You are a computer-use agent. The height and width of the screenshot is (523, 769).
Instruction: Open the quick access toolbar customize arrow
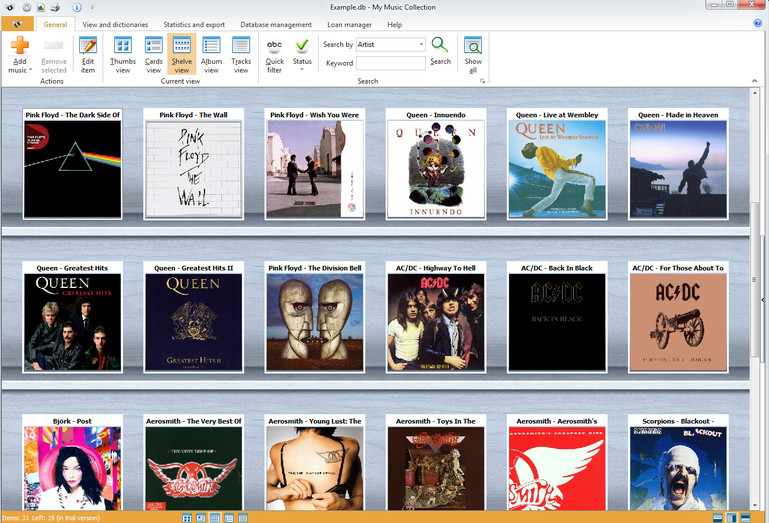tap(92, 7)
